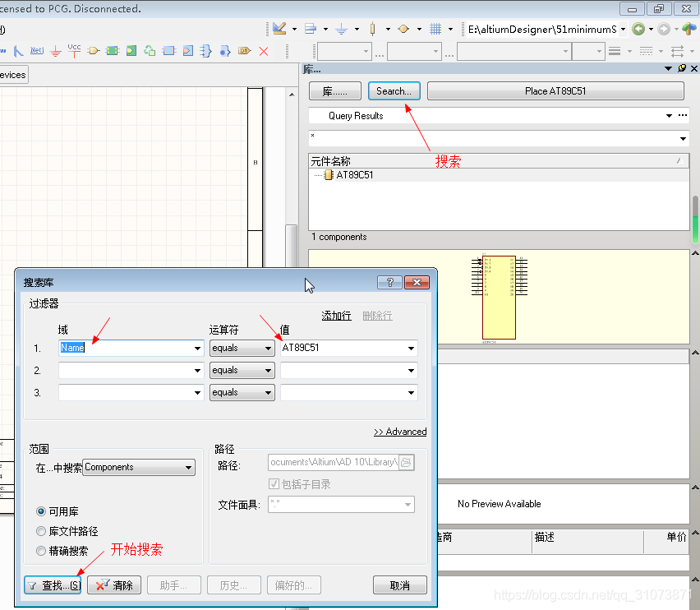Select AT89C51 in component list
Image resolution: width=700 pixels, height=610 pixels.
(354, 175)
